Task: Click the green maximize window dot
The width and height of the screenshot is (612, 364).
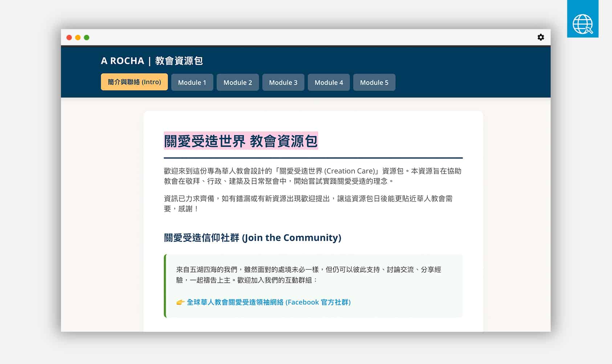Action: click(86, 37)
